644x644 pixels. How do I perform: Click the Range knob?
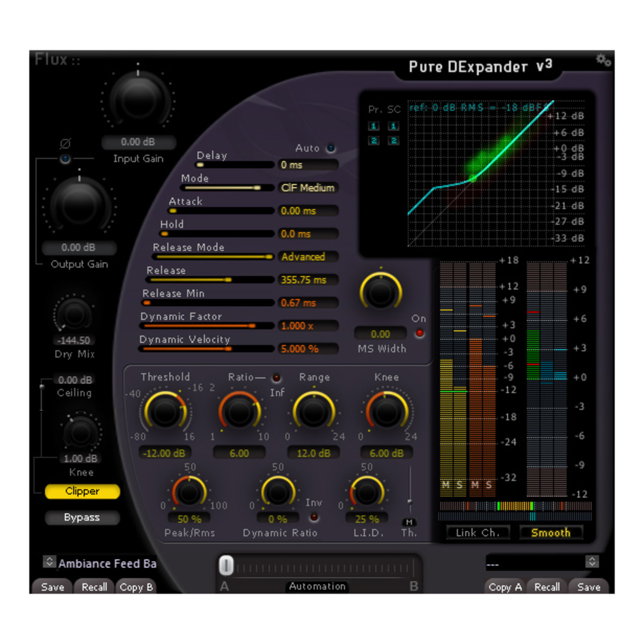(313, 412)
